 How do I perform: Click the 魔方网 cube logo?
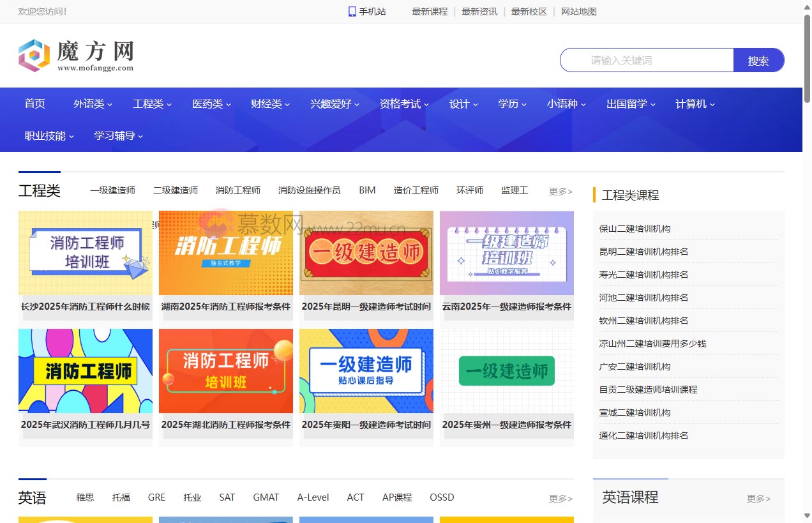tap(34, 56)
